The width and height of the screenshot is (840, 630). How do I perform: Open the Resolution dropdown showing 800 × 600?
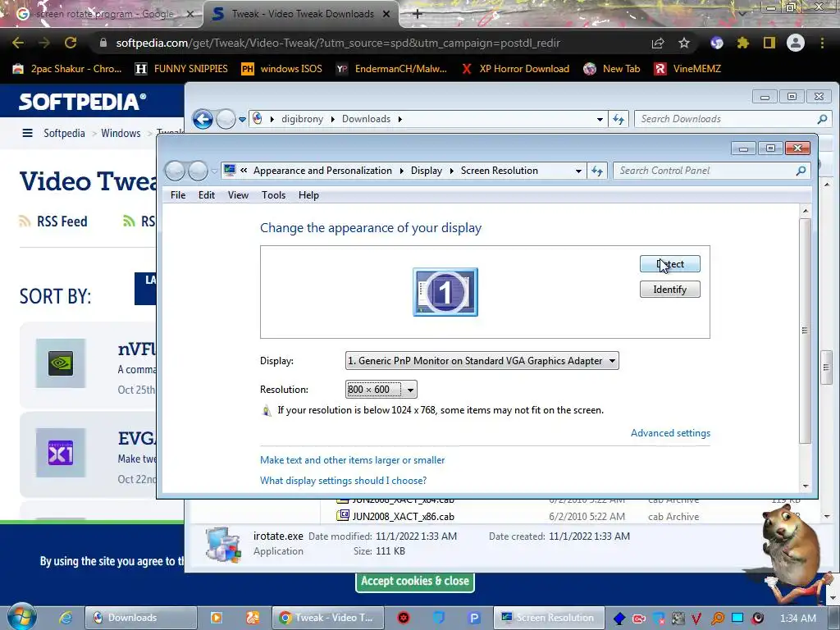tap(381, 390)
